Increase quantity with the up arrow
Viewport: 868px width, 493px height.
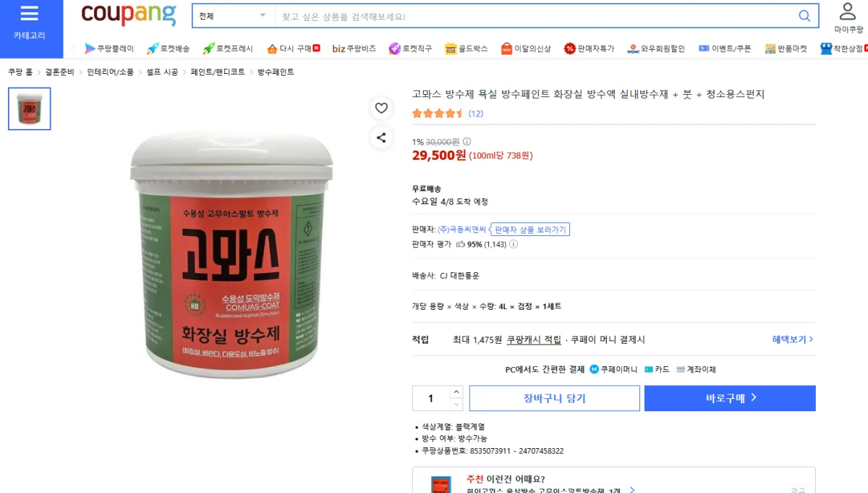pyautogui.click(x=456, y=392)
